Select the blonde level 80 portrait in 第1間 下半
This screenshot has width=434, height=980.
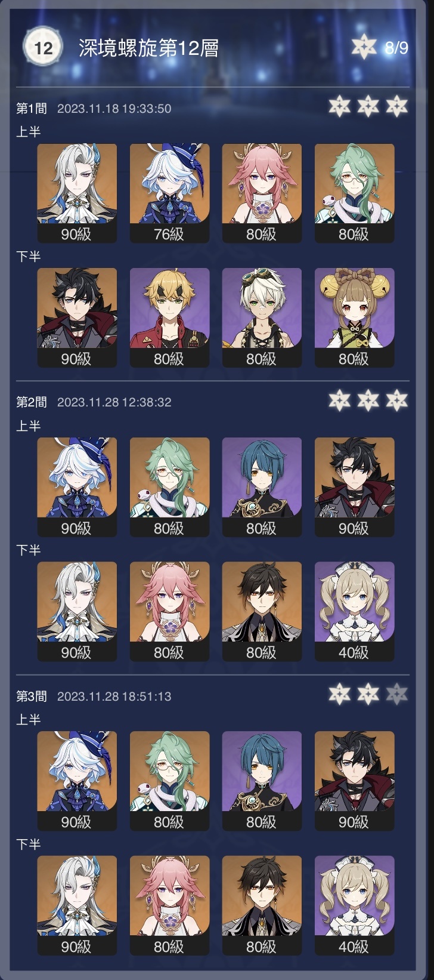pos(169,318)
